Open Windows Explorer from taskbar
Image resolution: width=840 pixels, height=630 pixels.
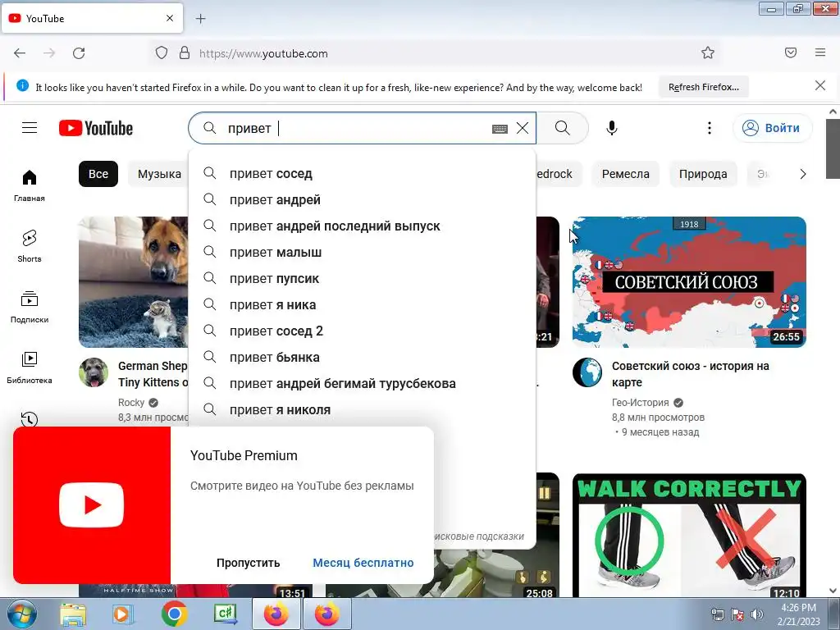tap(72, 614)
